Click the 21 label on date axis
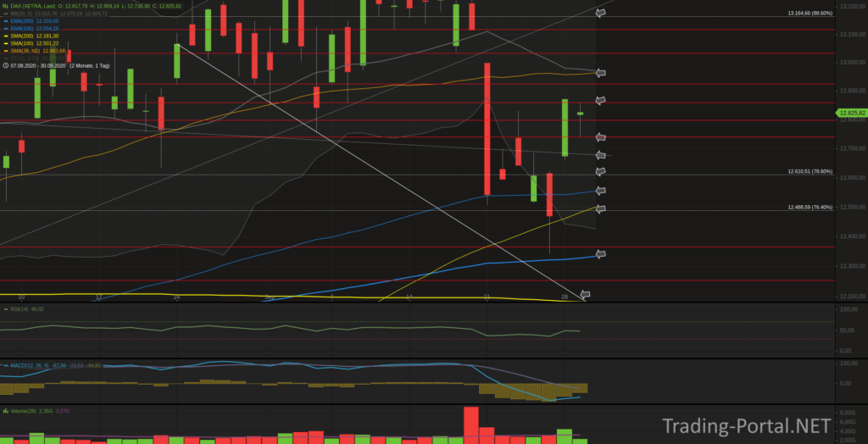This screenshot has width=868, height=444. (487, 297)
